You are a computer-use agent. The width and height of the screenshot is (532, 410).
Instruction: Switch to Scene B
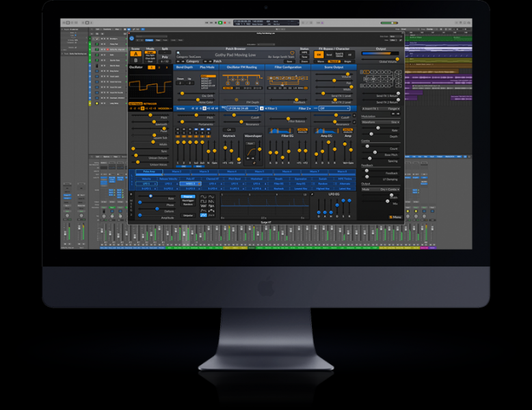point(135,61)
